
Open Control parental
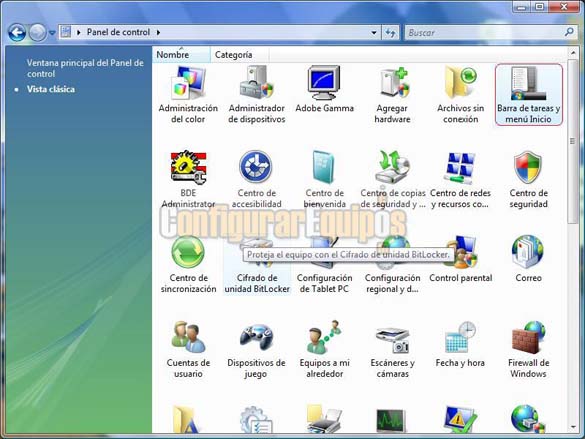[460, 259]
